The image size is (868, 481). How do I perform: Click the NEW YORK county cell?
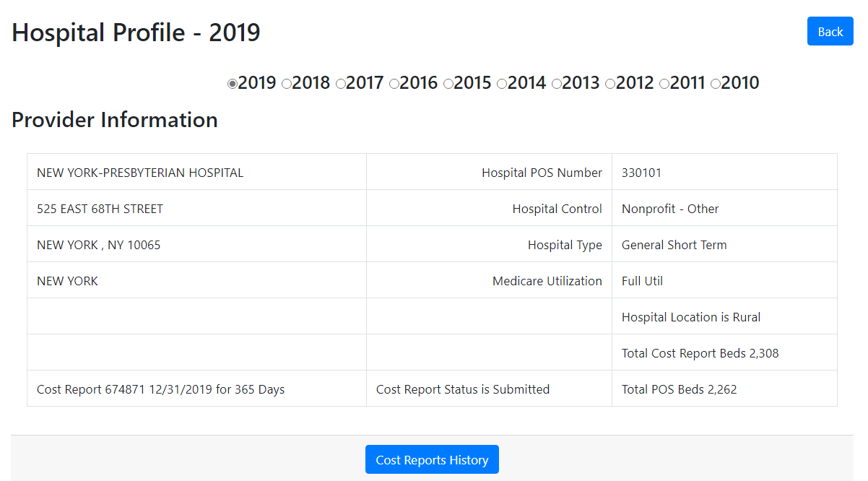(x=196, y=280)
